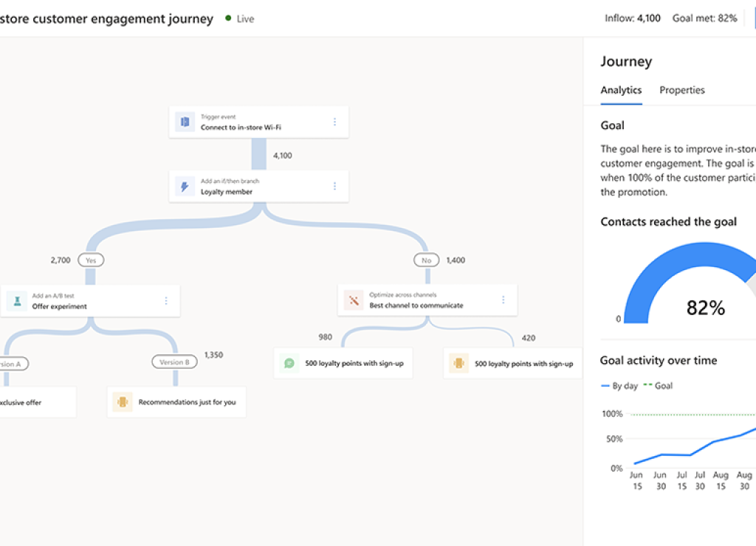This screenshot has height=546, width=756.
Task: Click the trigger event Wi-Fi icon
Action: pyautogui.click(x=185, y=122)
